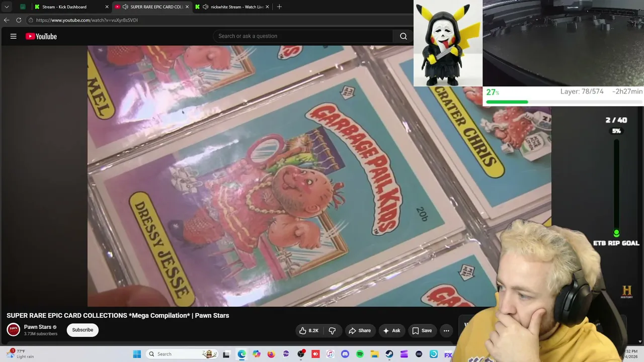This screenshot has height=362, width=644.
Task: Launch Microsoft Copilot from the taskbar
Action: click(257, 354)
